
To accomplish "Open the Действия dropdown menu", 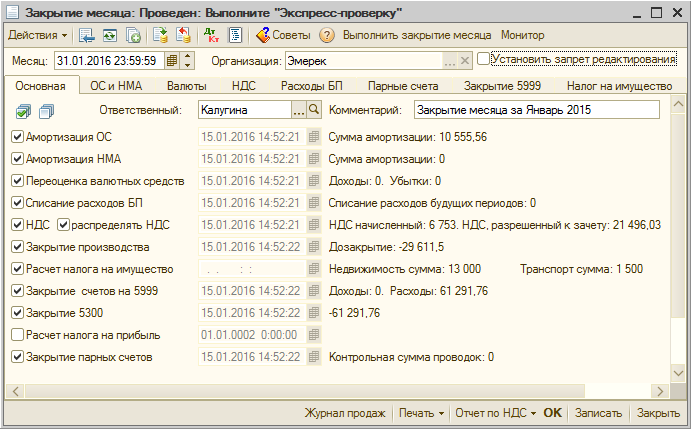I will click(36, 35).
